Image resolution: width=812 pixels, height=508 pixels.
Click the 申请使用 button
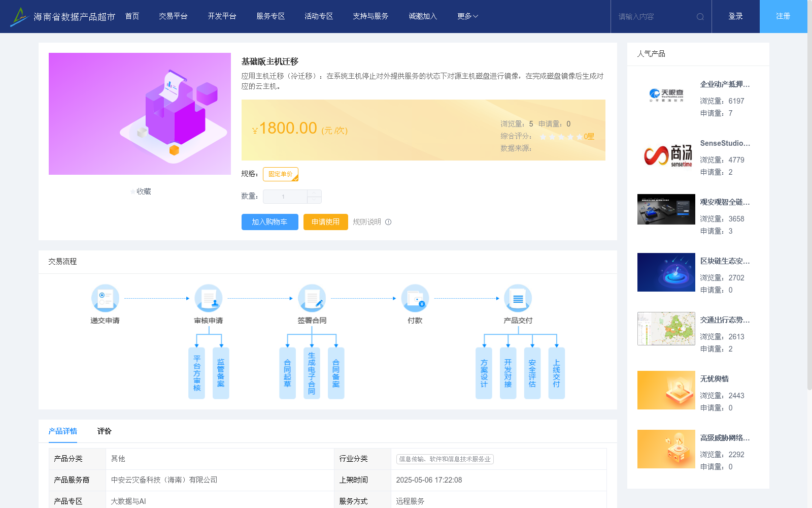325,222
